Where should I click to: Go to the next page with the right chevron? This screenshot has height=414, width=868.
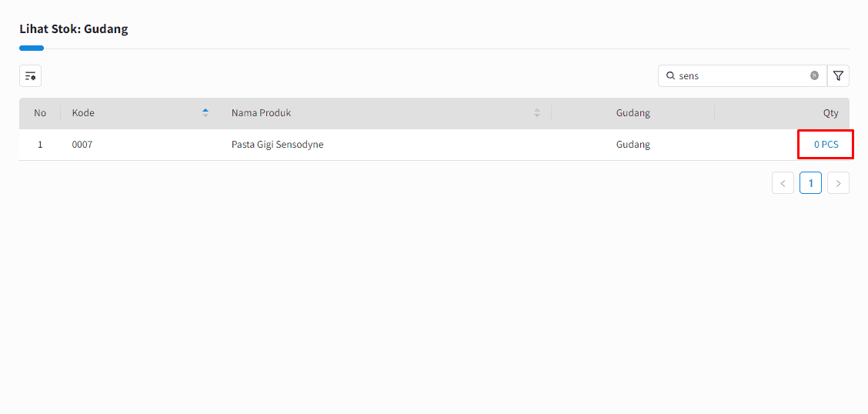coord(838,183)
